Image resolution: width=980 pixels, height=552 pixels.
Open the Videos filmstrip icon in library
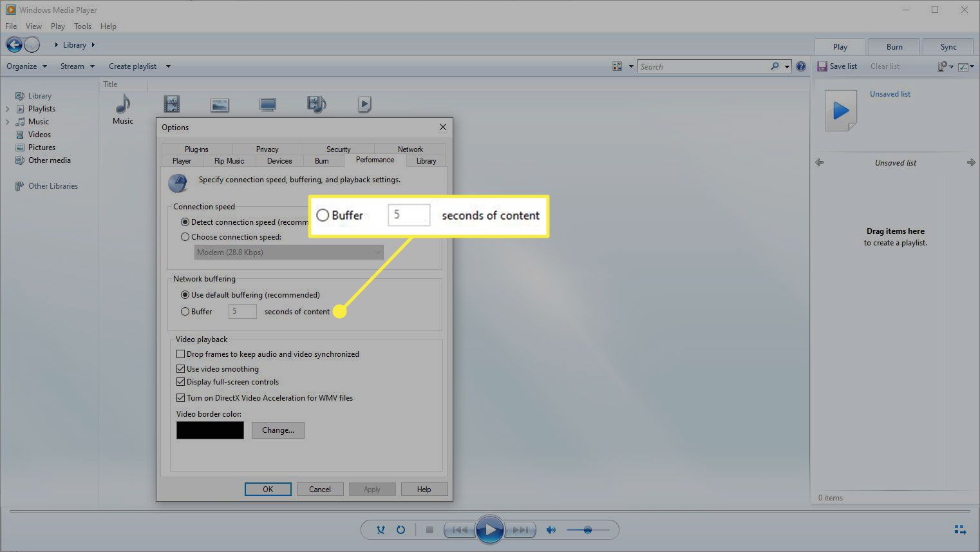172,104
